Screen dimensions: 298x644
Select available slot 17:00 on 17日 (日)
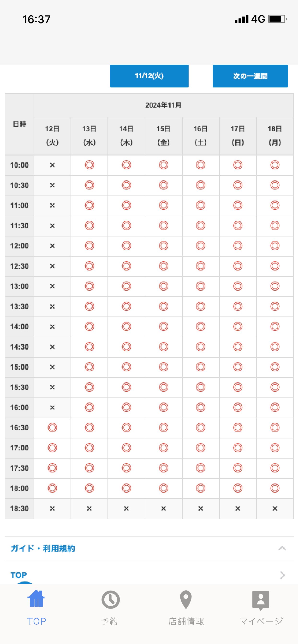point(238,448)
